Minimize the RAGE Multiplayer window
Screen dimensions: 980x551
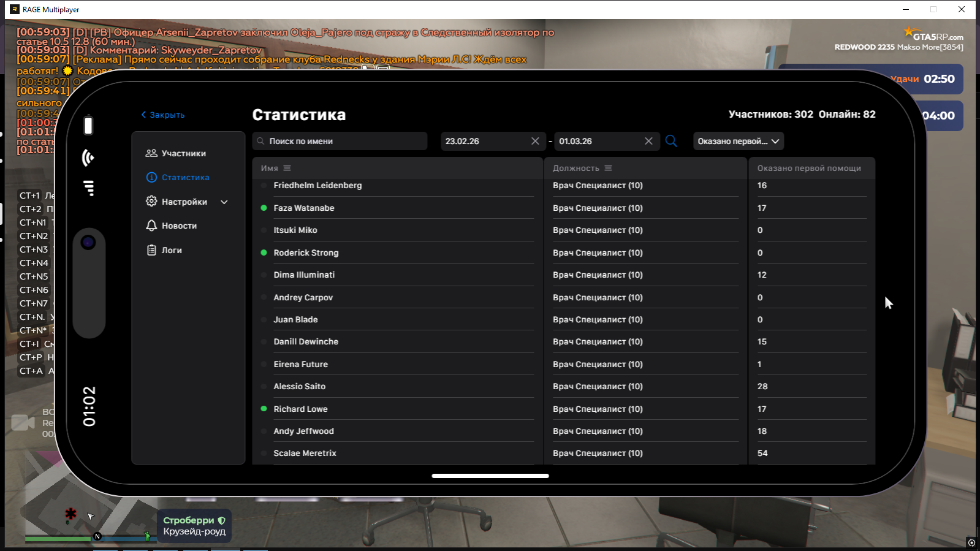pos(905,9)
